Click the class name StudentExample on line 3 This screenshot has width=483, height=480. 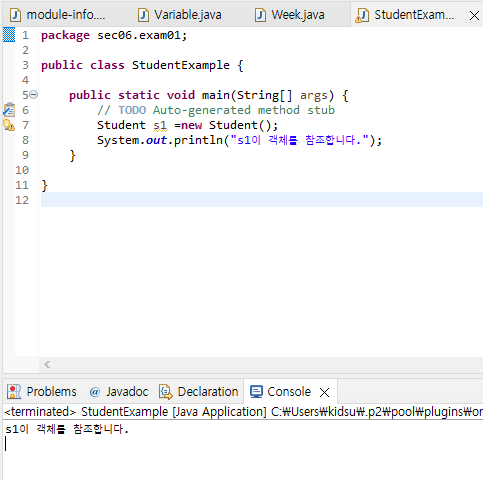click(181, 65)
